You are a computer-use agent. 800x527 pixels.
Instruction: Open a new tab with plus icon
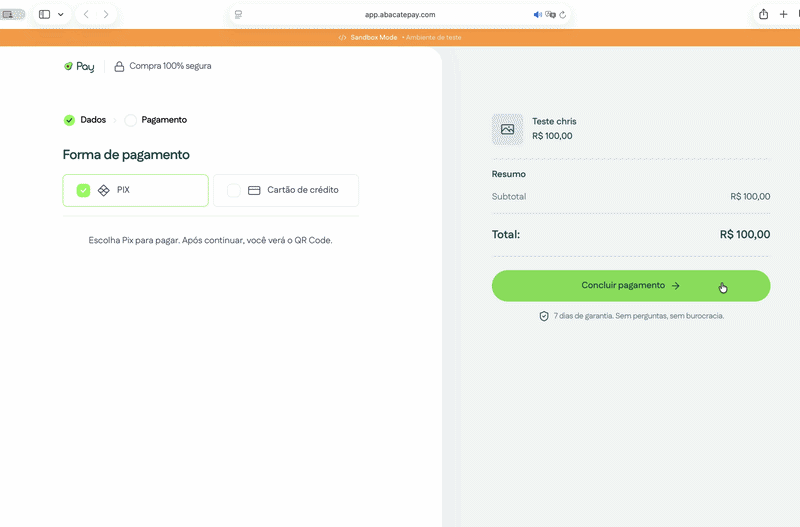tap(783, 14)
